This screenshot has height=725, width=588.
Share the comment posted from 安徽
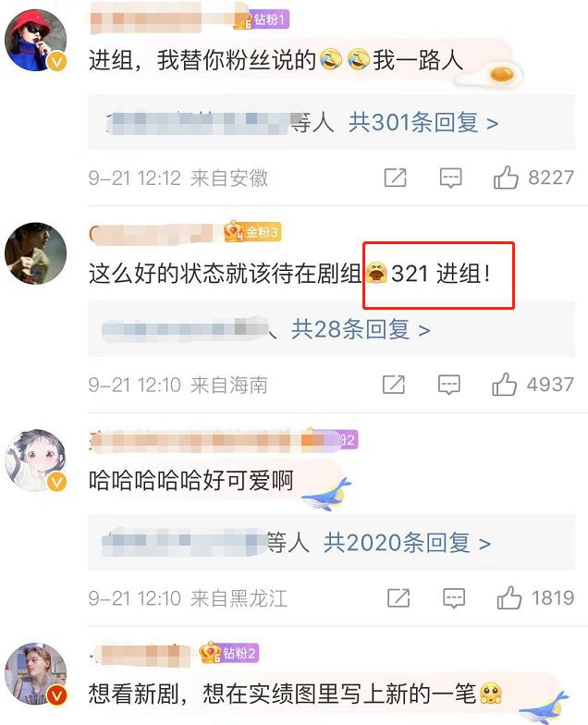click(396, 178)
